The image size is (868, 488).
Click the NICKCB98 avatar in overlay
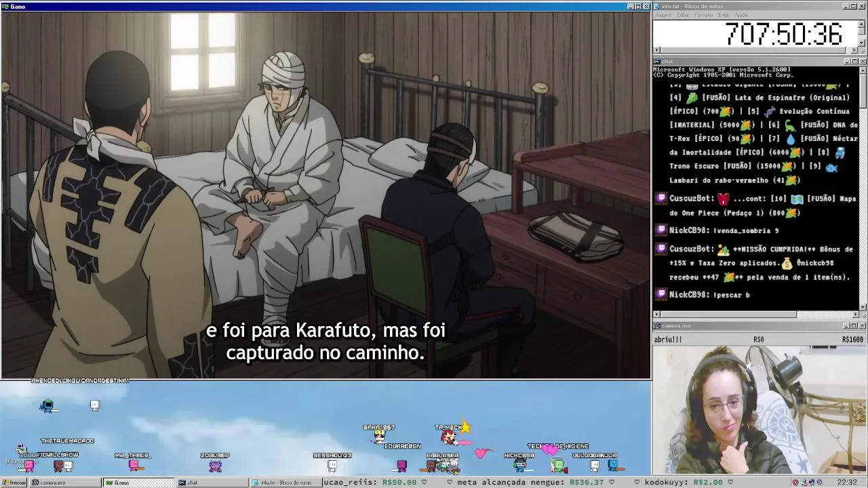pos(520,465)
